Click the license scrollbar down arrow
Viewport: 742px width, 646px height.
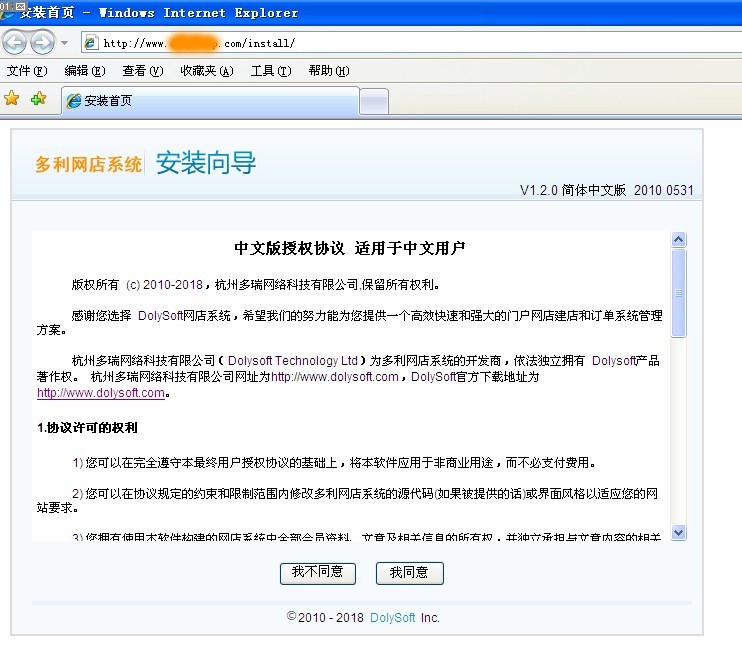(679, 532)
